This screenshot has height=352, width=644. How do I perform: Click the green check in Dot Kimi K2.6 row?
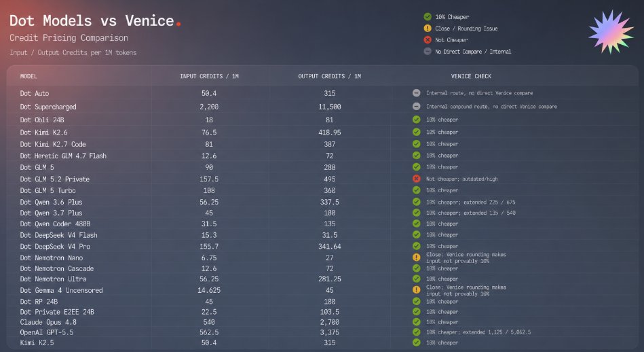(x=417, y=132)
